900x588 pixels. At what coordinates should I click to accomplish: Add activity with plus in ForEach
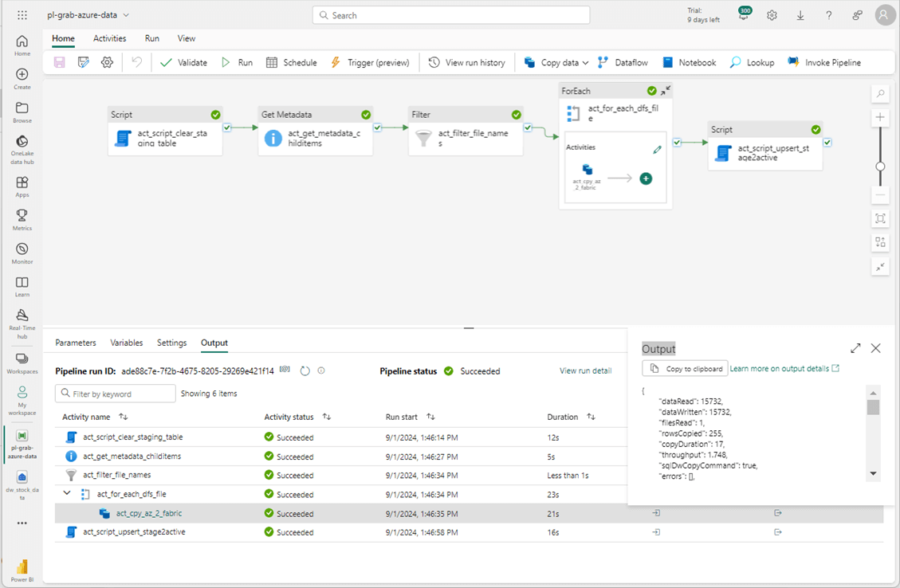click(x=646, y=178)
